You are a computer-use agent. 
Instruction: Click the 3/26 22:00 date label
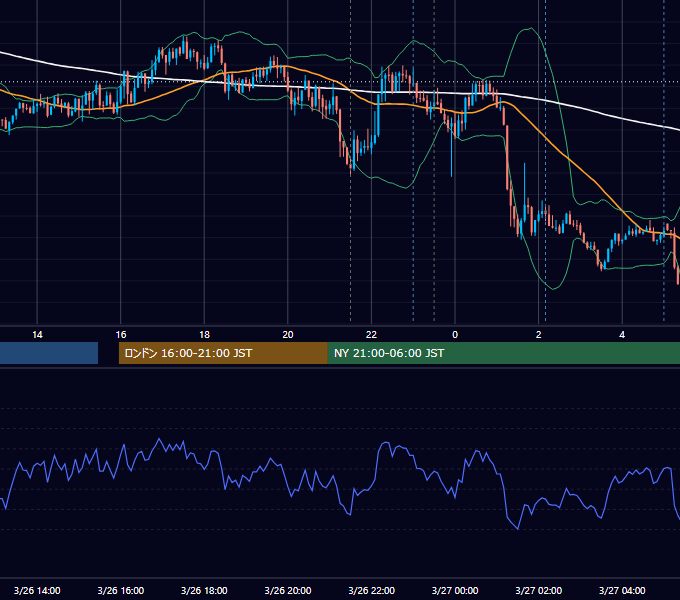click(372, 590)
